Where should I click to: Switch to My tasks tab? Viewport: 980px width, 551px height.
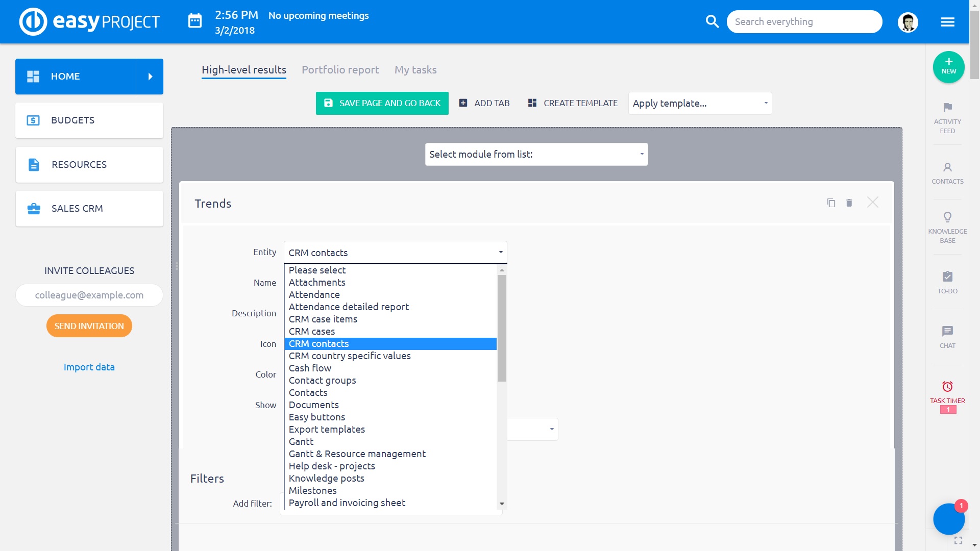coord(415,70)
